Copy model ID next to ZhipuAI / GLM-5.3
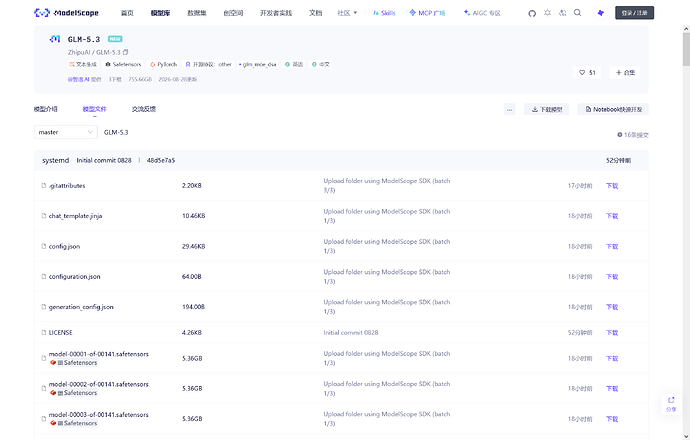This screenshot has width=690, height=440. click(125, 52)
